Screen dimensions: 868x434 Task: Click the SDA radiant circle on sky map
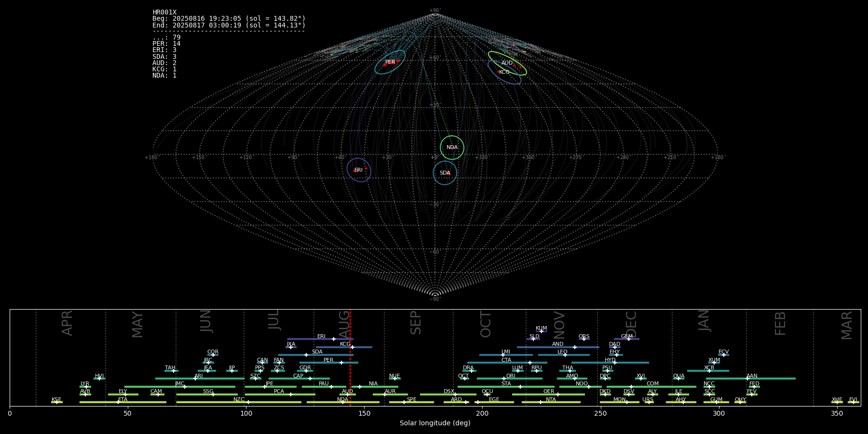445,173
